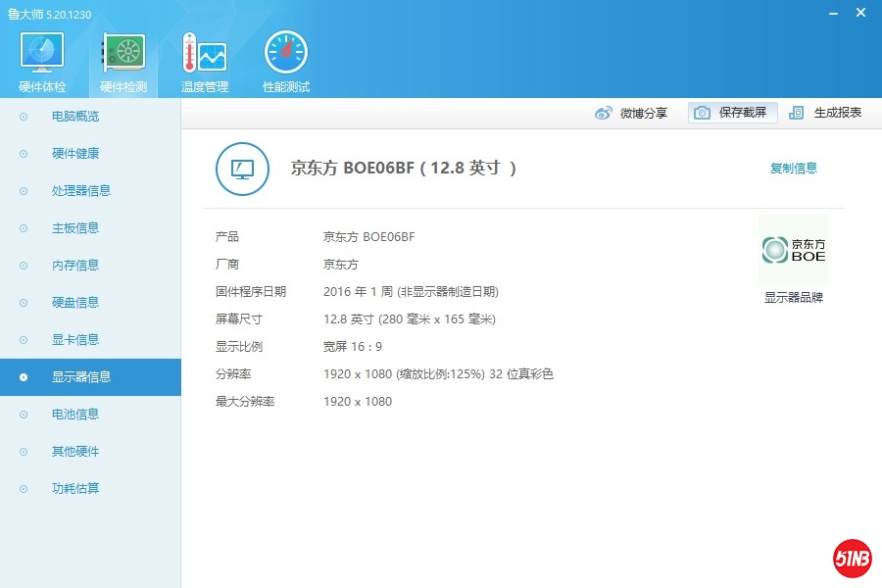The height and width of the screenshot is (588, 882).
Task: Click the 复制信息 copy info link
Action: pos(793,169)
